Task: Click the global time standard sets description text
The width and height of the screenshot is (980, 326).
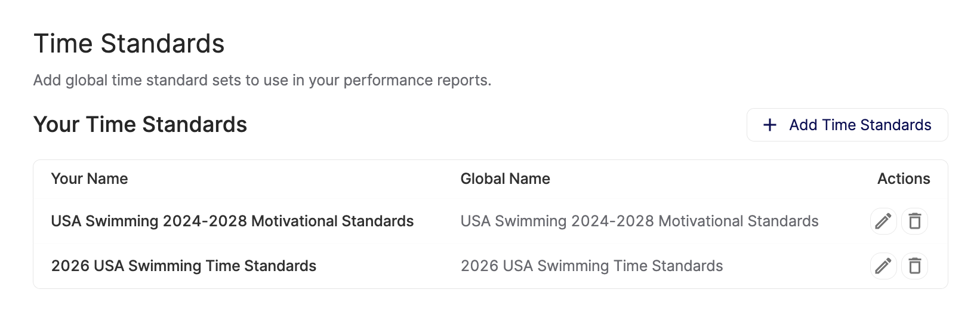Action: (x=262, y=81)
